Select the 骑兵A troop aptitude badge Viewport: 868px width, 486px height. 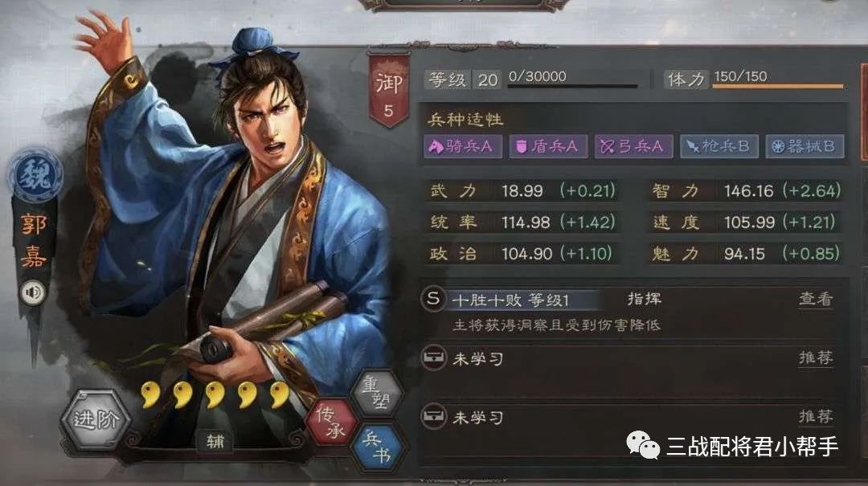point(462,146)
